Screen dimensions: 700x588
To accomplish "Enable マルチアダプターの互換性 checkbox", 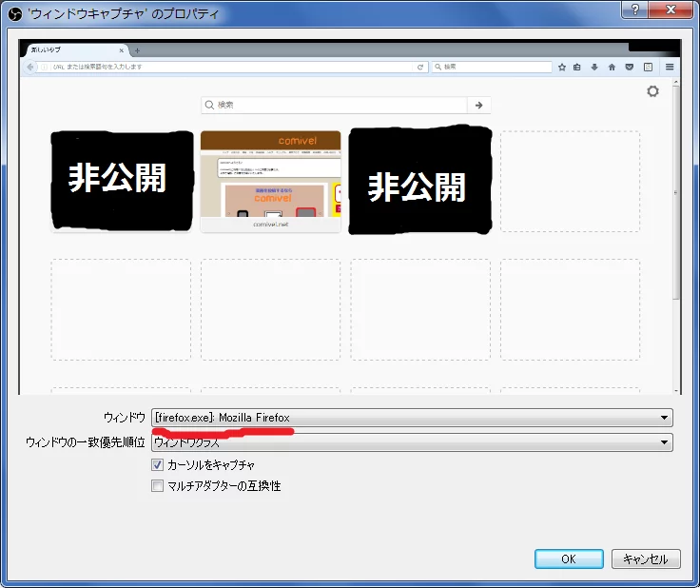I will (x=157, y=485).
